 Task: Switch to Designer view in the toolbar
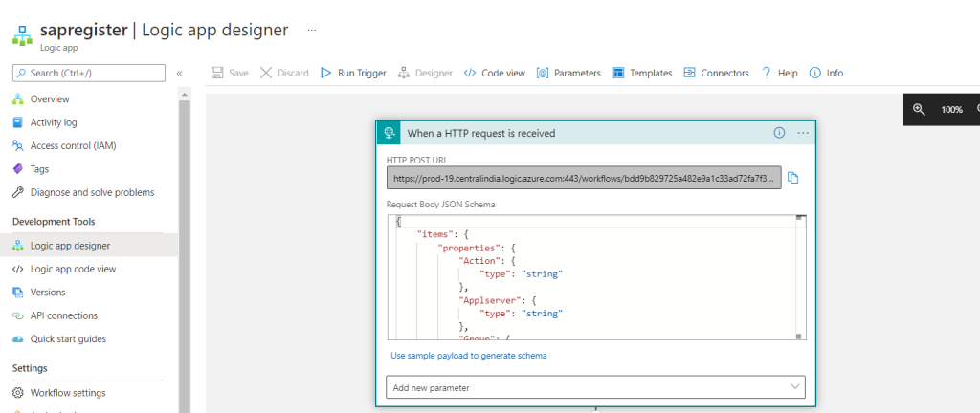(425, 73)
